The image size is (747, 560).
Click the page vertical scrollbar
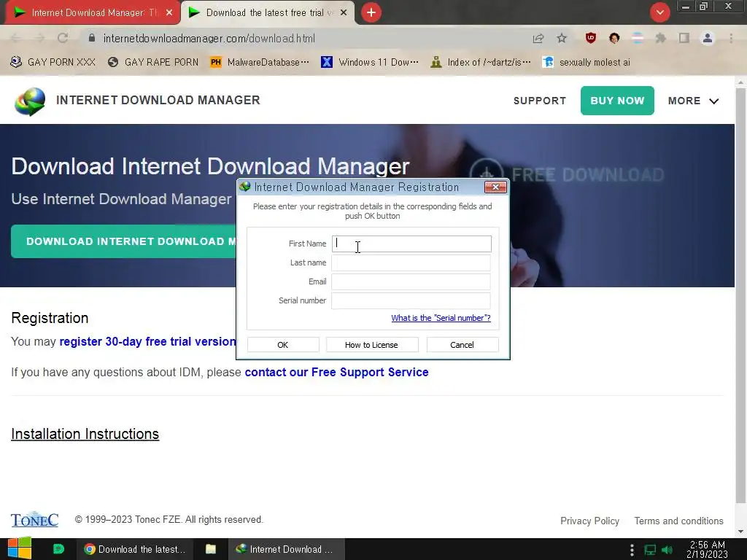741,295
